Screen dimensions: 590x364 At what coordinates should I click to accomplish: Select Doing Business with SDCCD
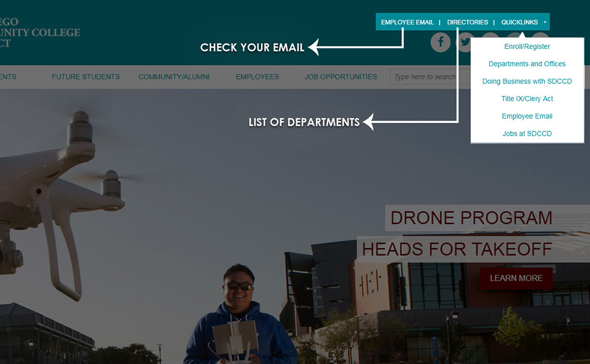click(x=527, y=82)
